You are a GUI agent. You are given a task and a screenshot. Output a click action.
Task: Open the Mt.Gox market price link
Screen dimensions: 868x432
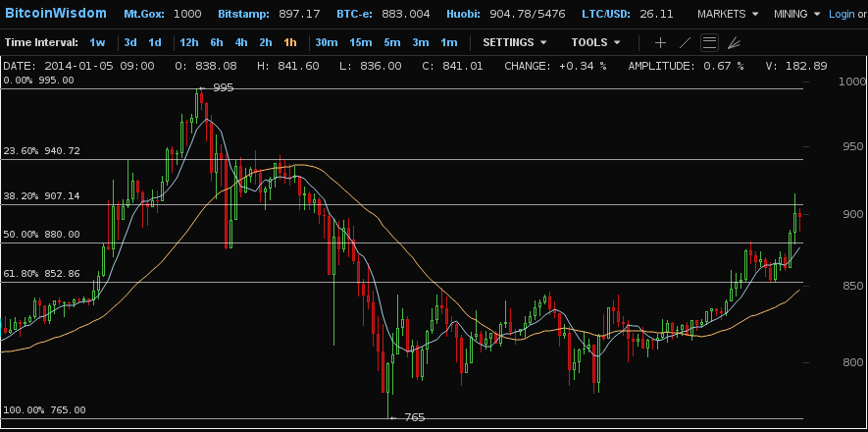[163, 14]
